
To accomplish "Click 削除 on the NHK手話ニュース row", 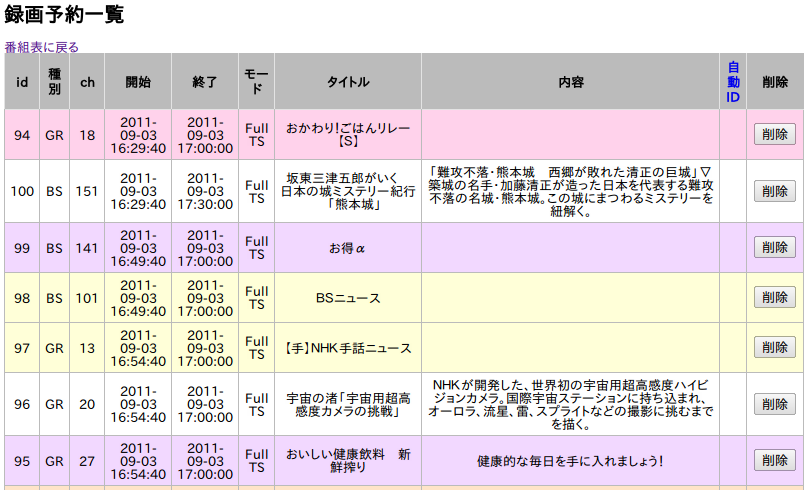I will click(x=774, y=347).
